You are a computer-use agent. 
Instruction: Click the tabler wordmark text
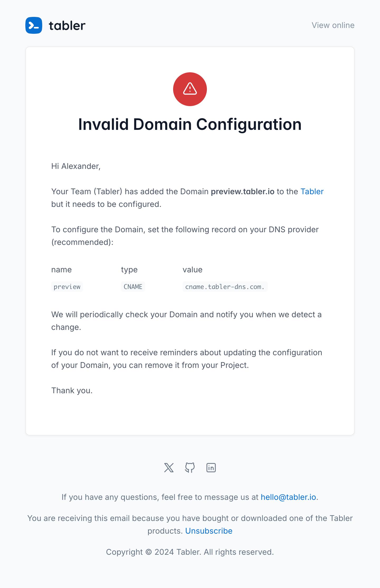tap(67, 26)
